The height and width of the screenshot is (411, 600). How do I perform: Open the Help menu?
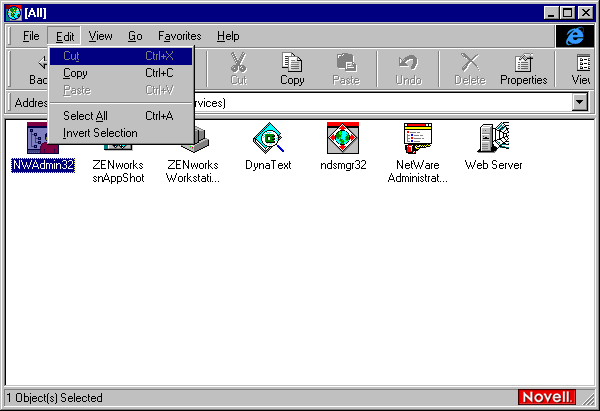tap(228, 36)
